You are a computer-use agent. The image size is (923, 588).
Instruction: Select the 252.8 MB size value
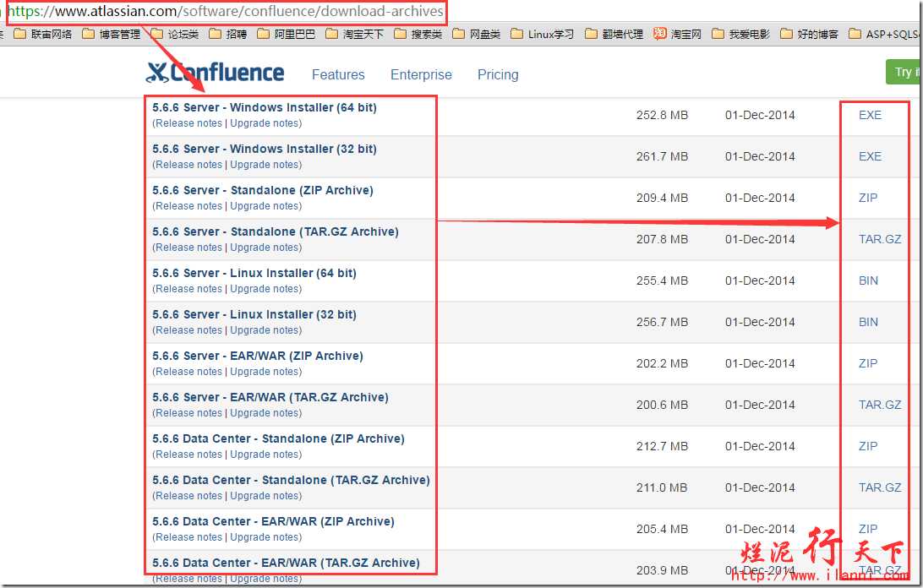point(662,115)
